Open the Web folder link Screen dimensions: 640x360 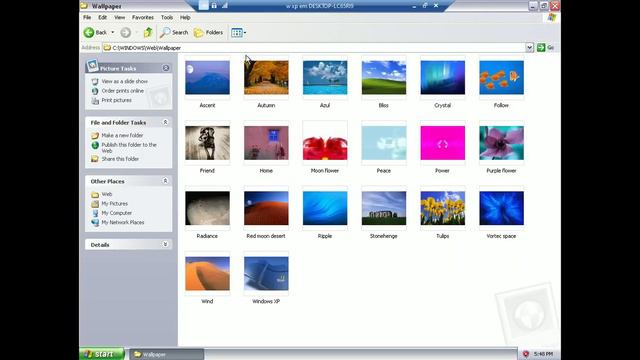click(x=107, y=194)
